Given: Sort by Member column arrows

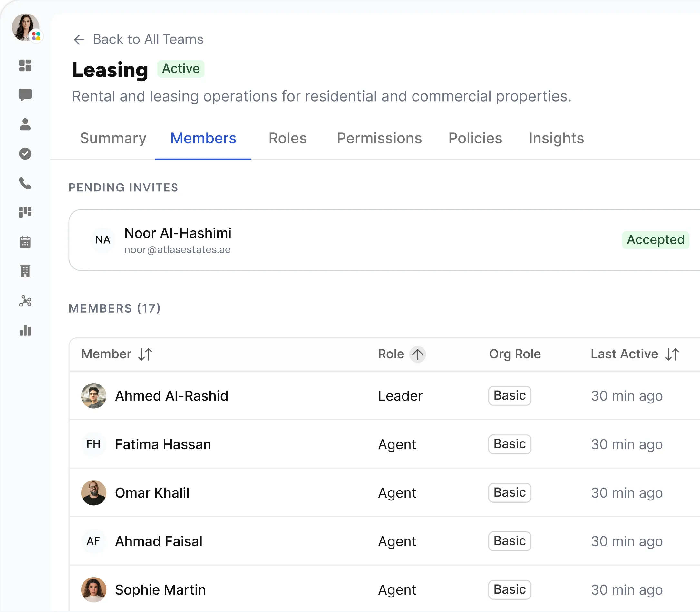Looking at the screenshot, I should (x=145, y=355).
